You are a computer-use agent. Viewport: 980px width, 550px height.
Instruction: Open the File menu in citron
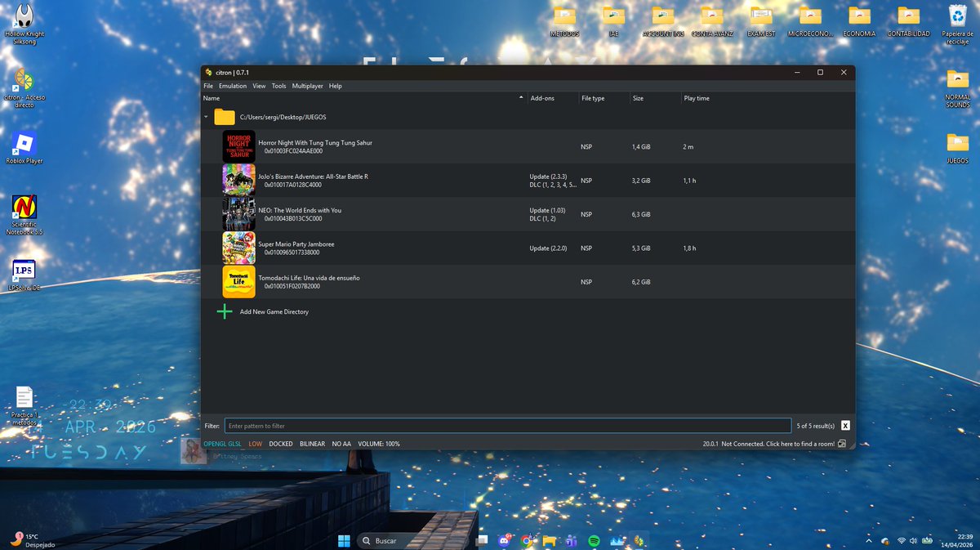pos(208,86)
